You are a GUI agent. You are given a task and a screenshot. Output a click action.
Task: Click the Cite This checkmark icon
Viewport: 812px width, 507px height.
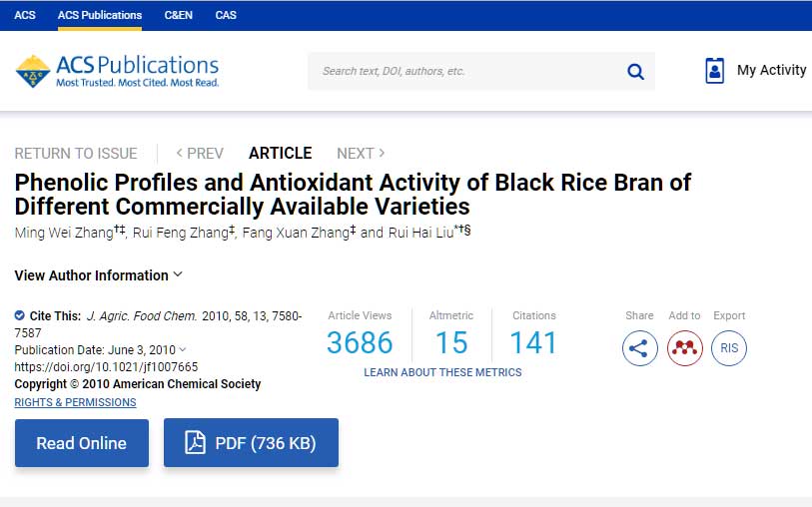pyautogui.click(x=20, y=316)
